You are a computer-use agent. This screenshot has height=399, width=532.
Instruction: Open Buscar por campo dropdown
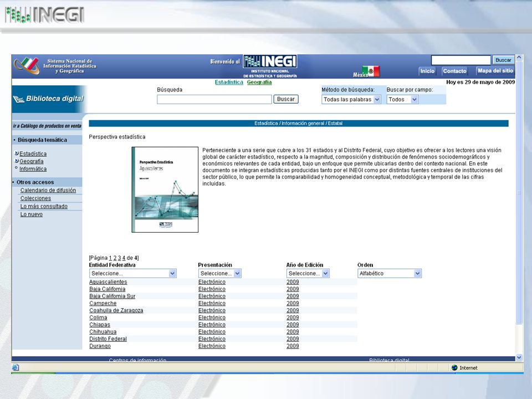(402, 99)
